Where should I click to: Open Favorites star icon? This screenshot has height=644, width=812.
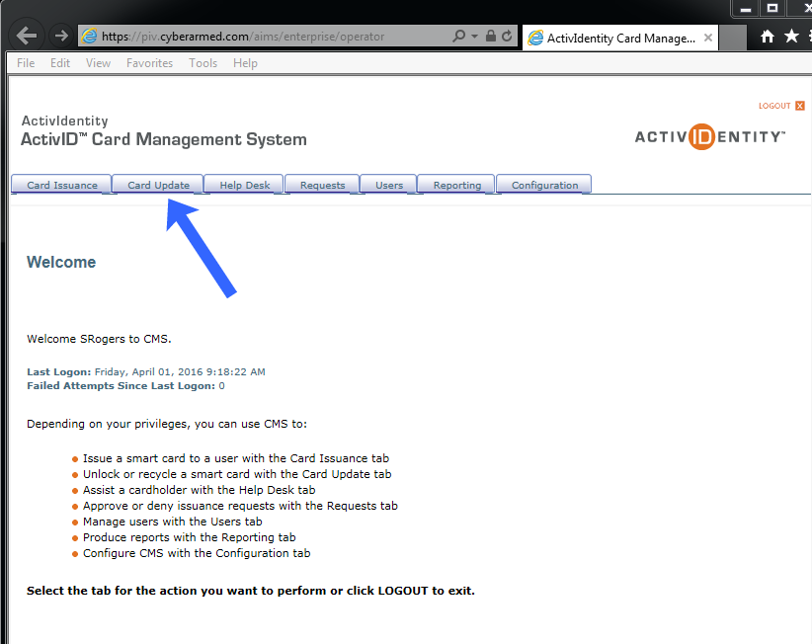(x=791, y=37)
